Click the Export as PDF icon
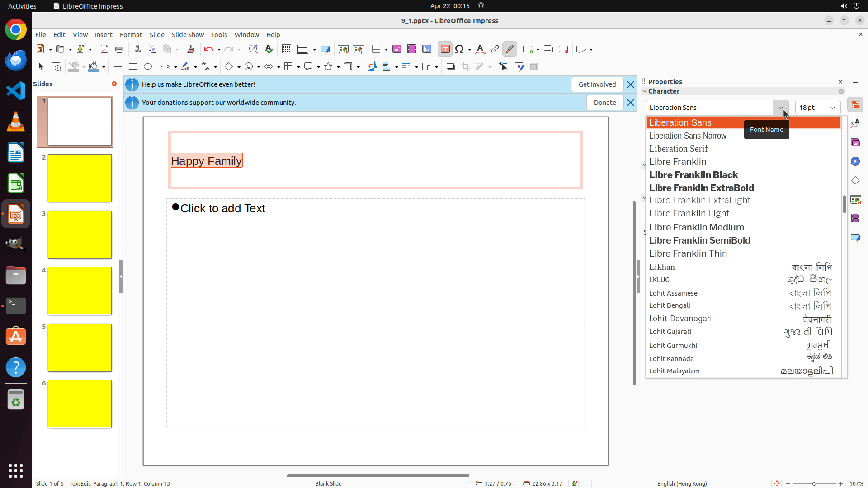 [x=104, y=49]
